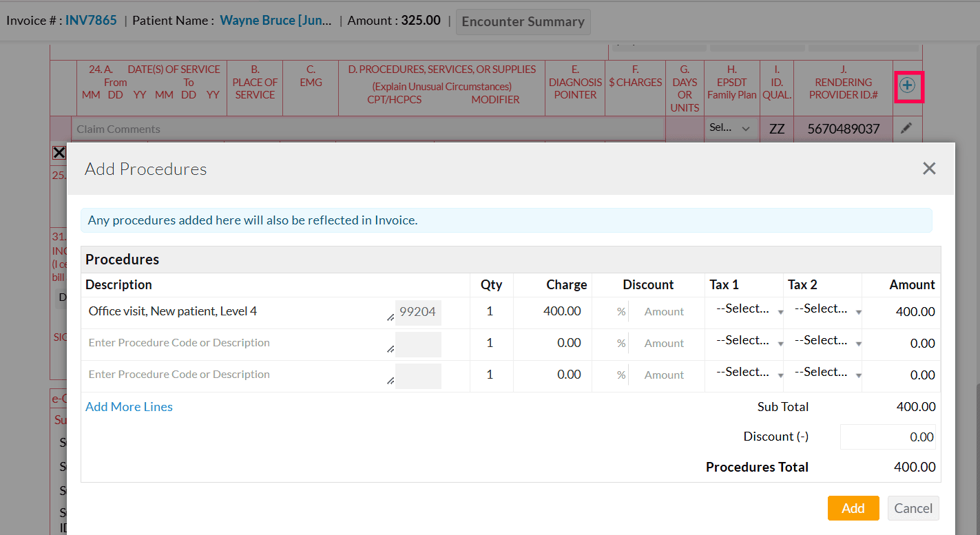Click the highlighted plus icon to add a line
This screenshot has height=535, width=980.
click(x=908, y=87)
